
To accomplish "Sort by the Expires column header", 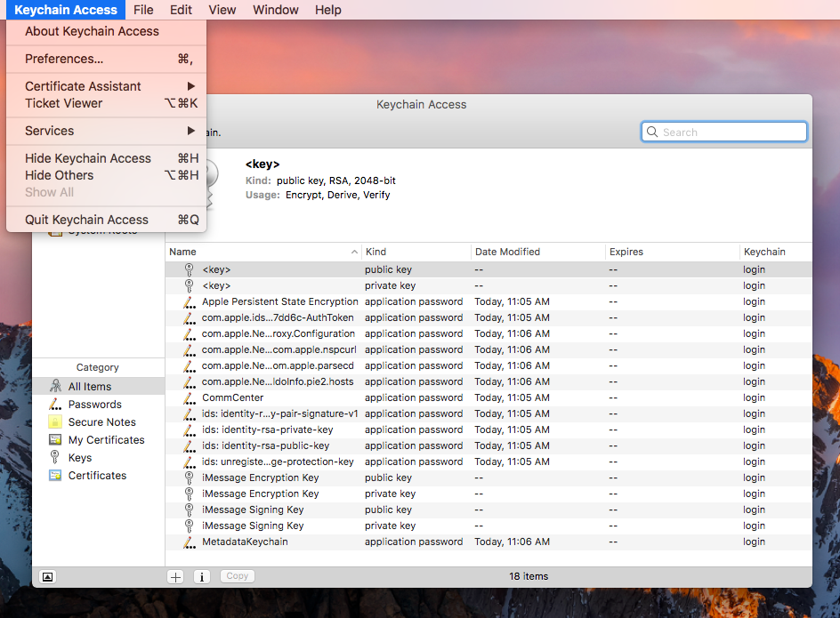I will click(673, 252).
